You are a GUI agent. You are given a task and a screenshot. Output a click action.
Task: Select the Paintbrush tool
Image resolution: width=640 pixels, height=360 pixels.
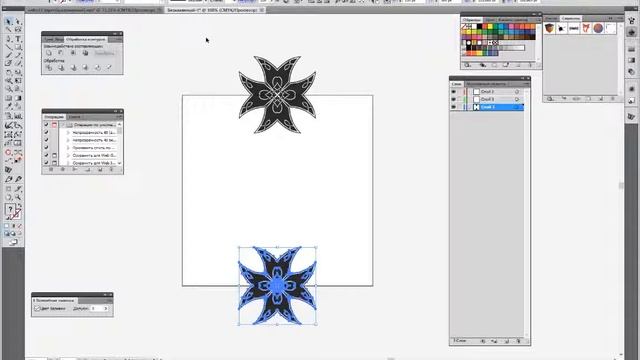(x=9, y=55)
